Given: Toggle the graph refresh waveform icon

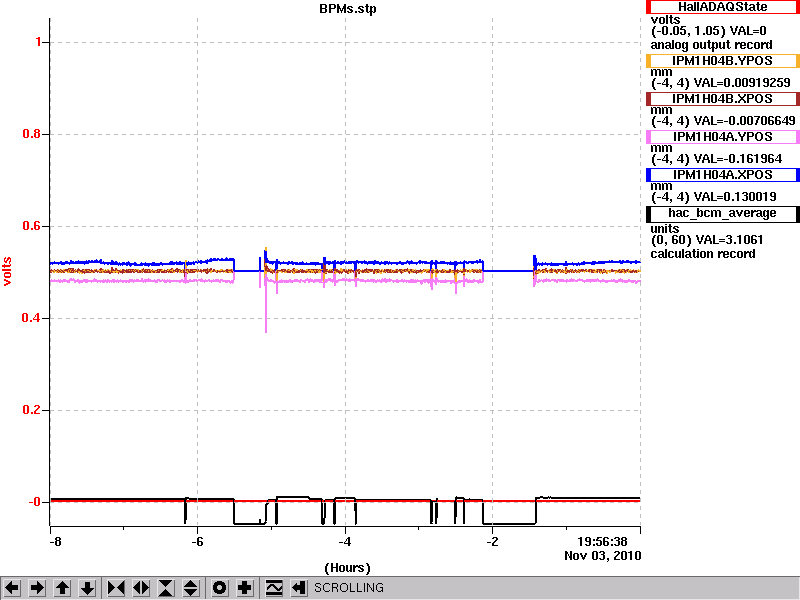Looking at the screenshot, I should coord(274,588).
